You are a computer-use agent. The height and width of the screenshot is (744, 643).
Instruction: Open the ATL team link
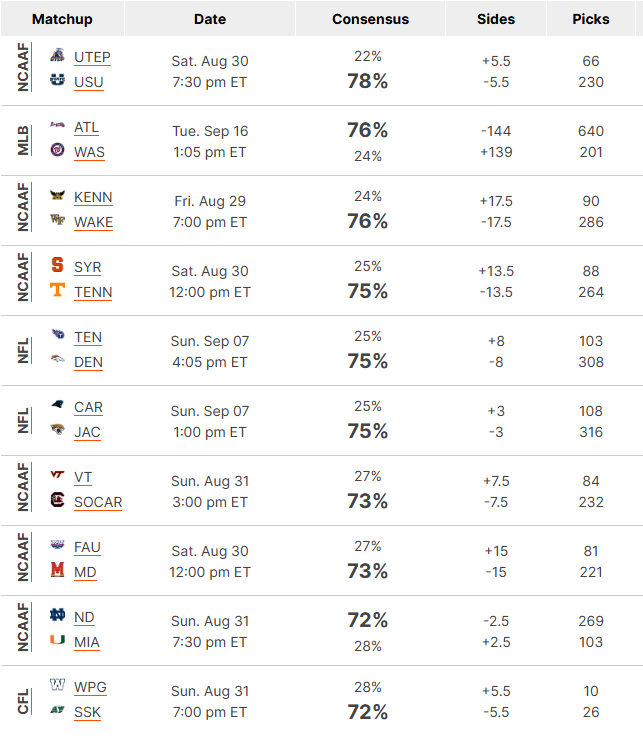pos(86,127)
